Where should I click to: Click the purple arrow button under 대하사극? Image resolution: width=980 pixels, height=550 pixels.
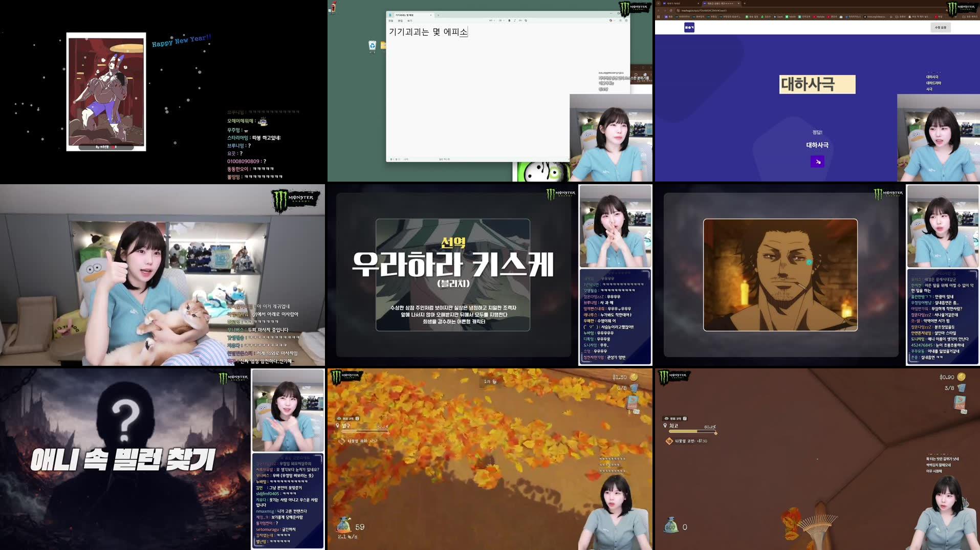pos(818,162)
